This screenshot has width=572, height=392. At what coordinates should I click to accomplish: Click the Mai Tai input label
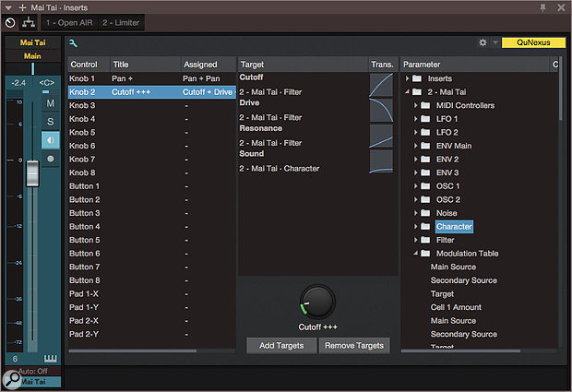pos(33,42)
